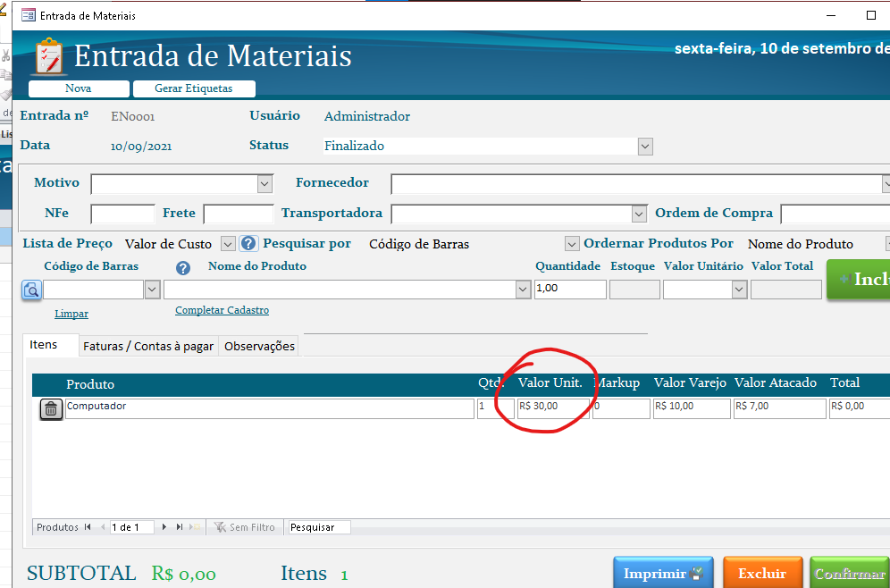Image resolution: width=890 pixels, height=588 pixels.
Task: Click the Nova button
Action: pos(79,88)
